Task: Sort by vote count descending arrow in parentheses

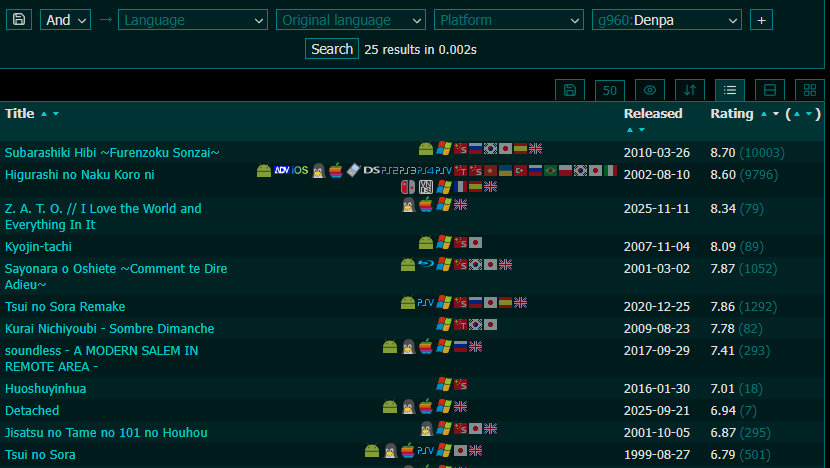Action: (x=808, y=114)
